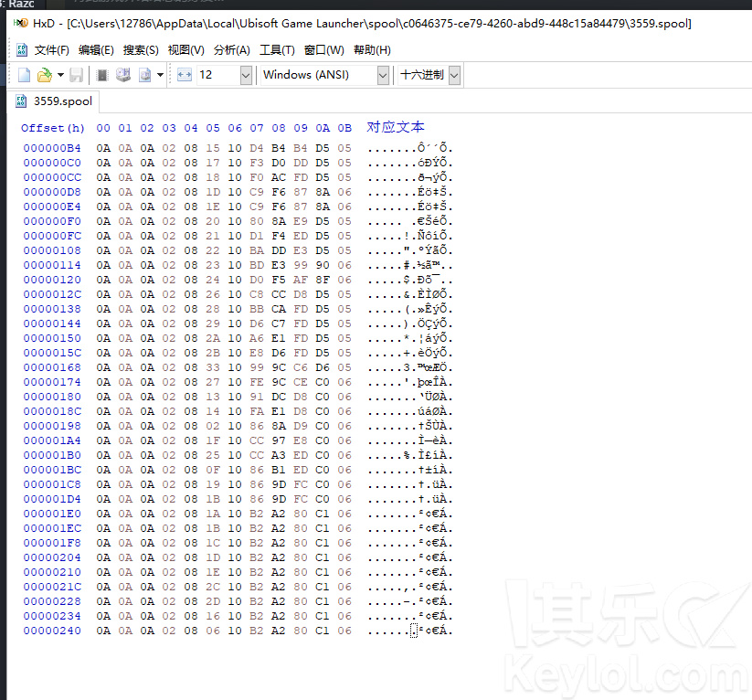Click byte 16 in row 00000234
Viewport: 752px width, 700px height.
pyautogui.click(x=213, y=616)
